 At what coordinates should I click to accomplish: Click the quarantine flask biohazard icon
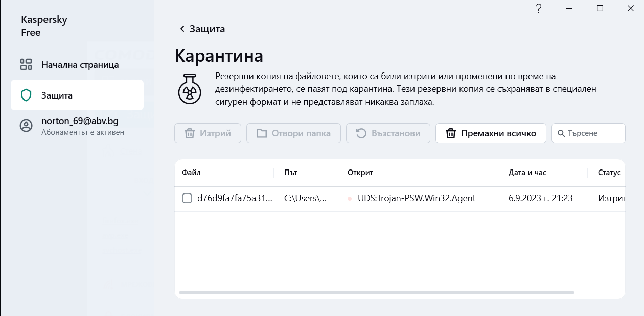point(189,88)
